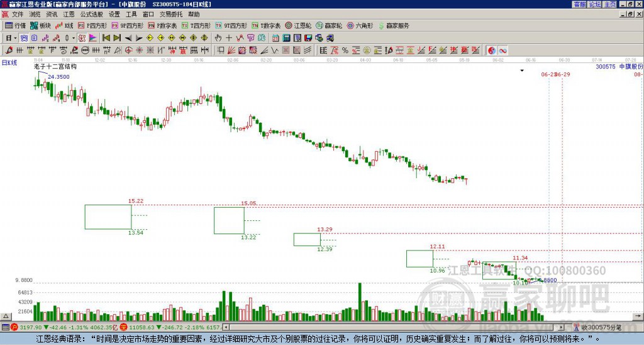Viewport: 644px width, 345px height.
Task: Select the red pencil drawing tool
Action: (x=9, y=50)
